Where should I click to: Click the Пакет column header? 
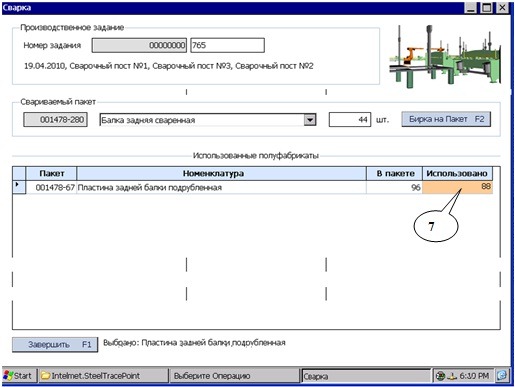click(x=51, y=174)
